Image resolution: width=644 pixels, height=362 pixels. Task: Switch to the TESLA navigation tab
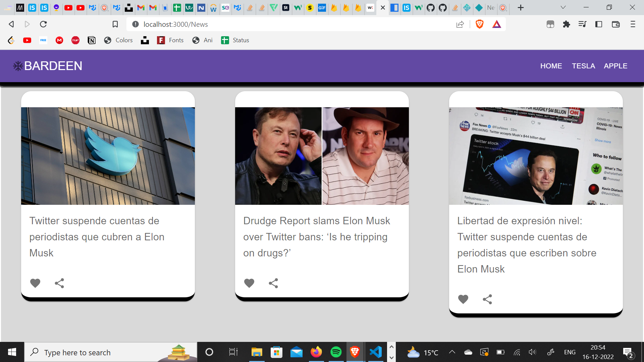(x=584, y=66)
